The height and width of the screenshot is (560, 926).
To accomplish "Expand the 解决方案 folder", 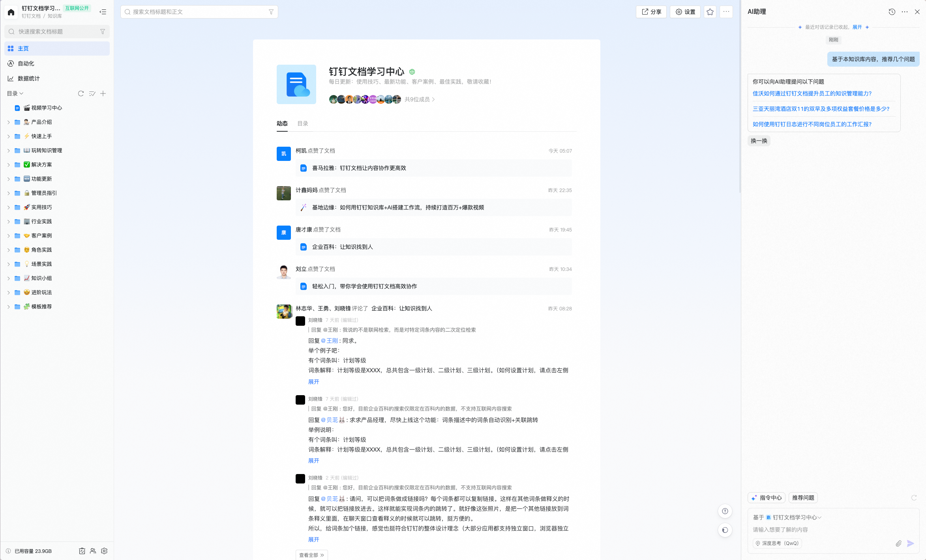I will click(x=9, y=165).
